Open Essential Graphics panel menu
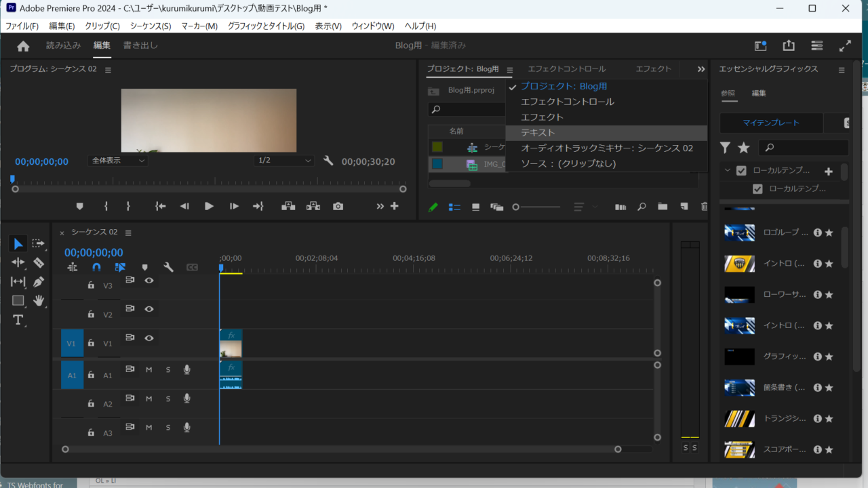Screen dimensions: 868x488 coord(842,69)
